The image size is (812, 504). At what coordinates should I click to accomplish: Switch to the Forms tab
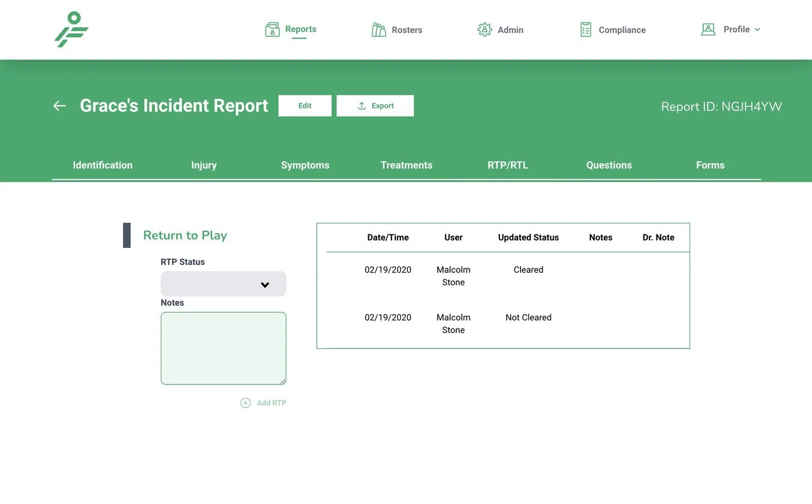710,165
